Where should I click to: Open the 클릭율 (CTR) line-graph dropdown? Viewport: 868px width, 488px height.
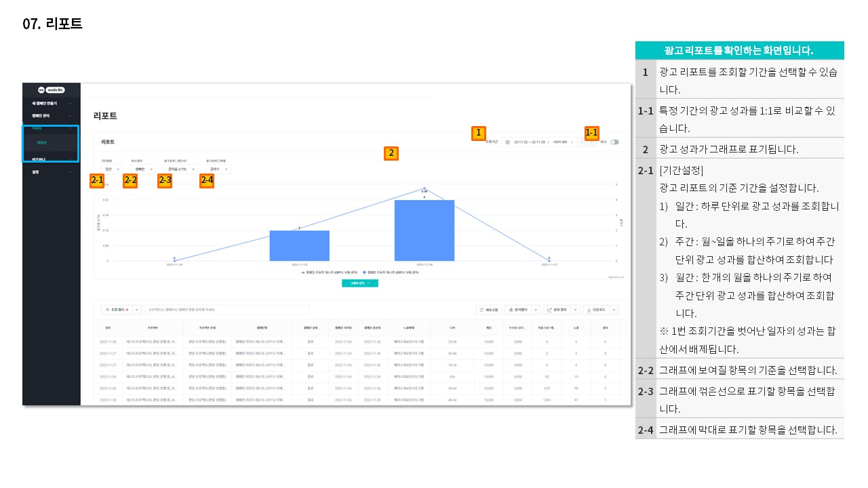point(180,169)
